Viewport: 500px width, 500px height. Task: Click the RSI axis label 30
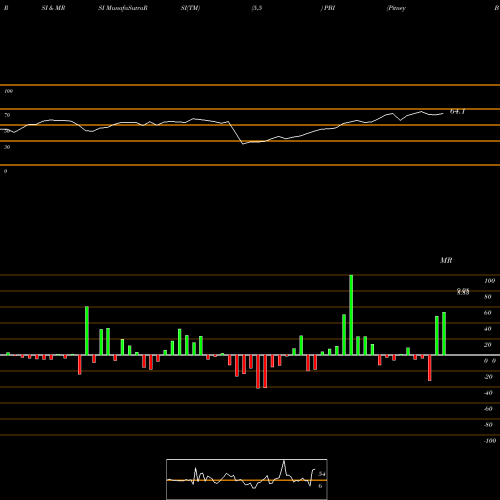(7, 147)
